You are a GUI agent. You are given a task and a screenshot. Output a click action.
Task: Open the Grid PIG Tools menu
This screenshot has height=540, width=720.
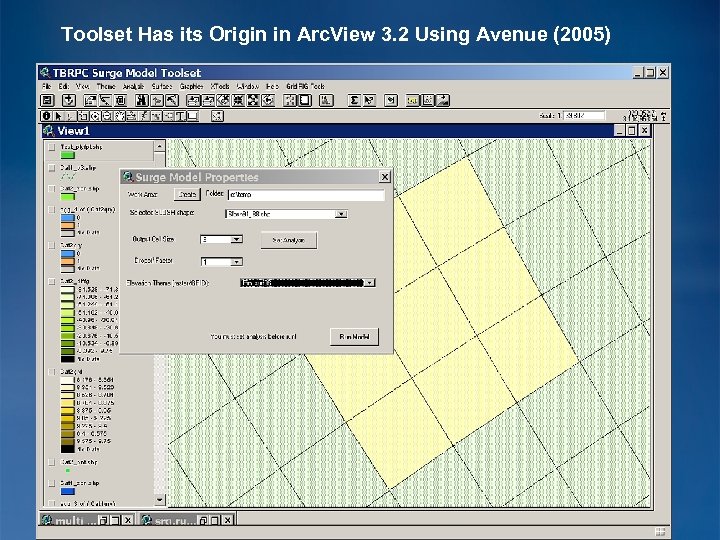tap(305, 86)
